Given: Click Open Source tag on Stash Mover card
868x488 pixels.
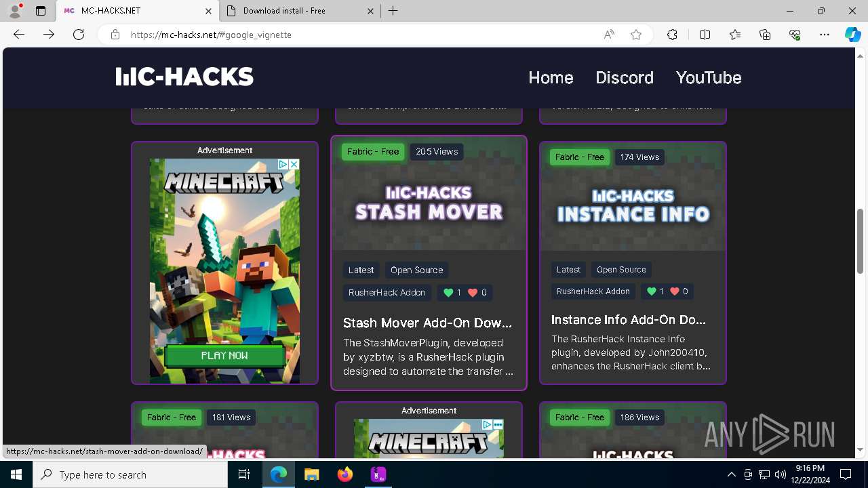Looking at the screenshot, I should point(416,270).
